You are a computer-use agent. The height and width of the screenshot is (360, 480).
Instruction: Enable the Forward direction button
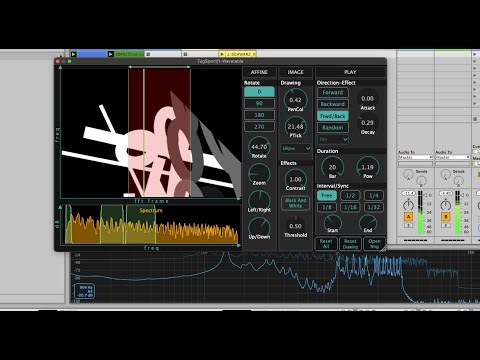[333, 92]
